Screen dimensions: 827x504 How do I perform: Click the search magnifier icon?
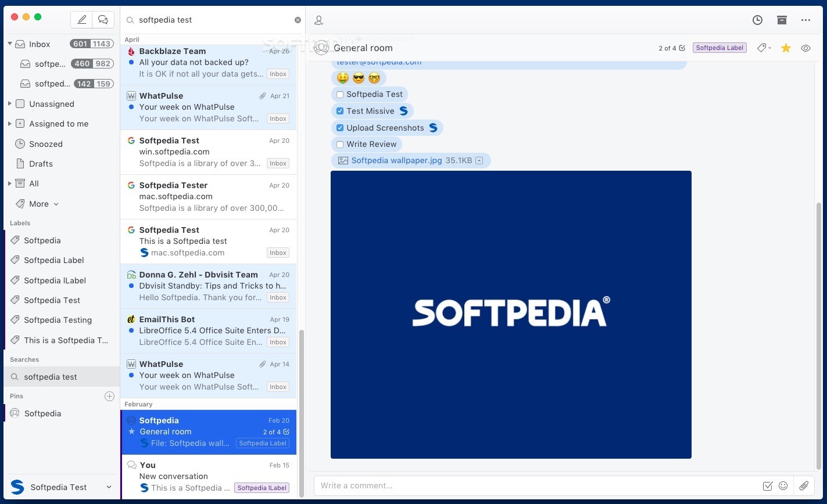pos(130,20)
